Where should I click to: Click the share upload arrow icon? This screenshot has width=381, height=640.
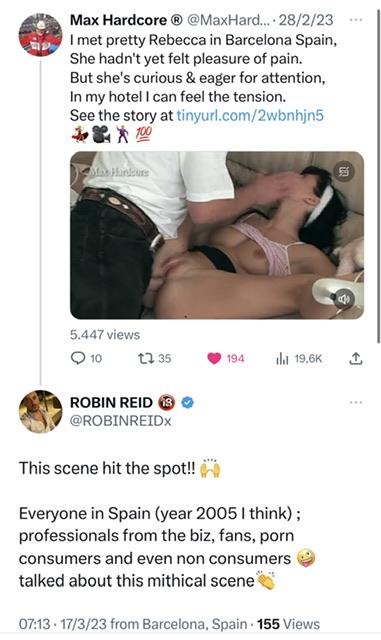coord(356,358)
